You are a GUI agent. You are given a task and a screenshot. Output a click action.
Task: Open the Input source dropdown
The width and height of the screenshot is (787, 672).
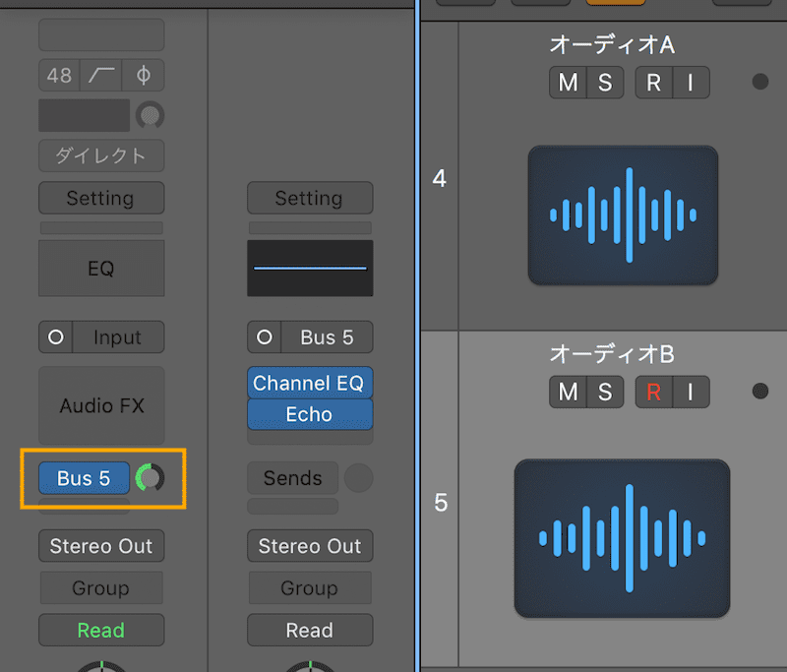coord(118,336)
